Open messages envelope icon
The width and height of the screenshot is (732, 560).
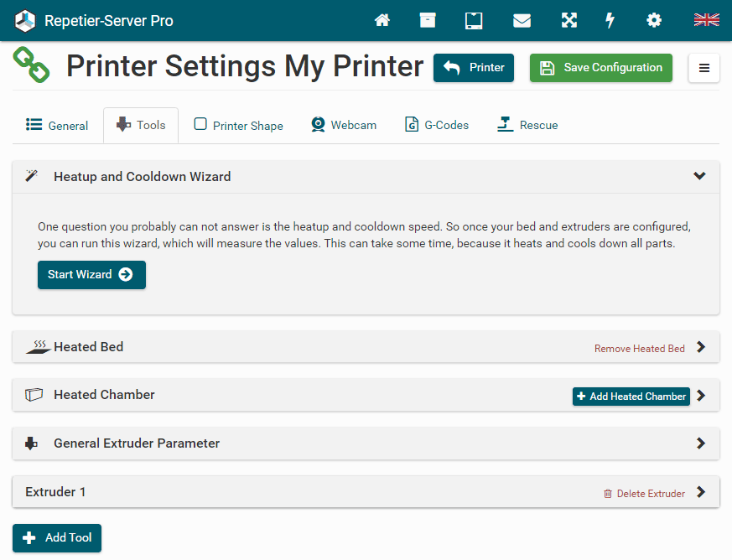click(x=522, y=20)
